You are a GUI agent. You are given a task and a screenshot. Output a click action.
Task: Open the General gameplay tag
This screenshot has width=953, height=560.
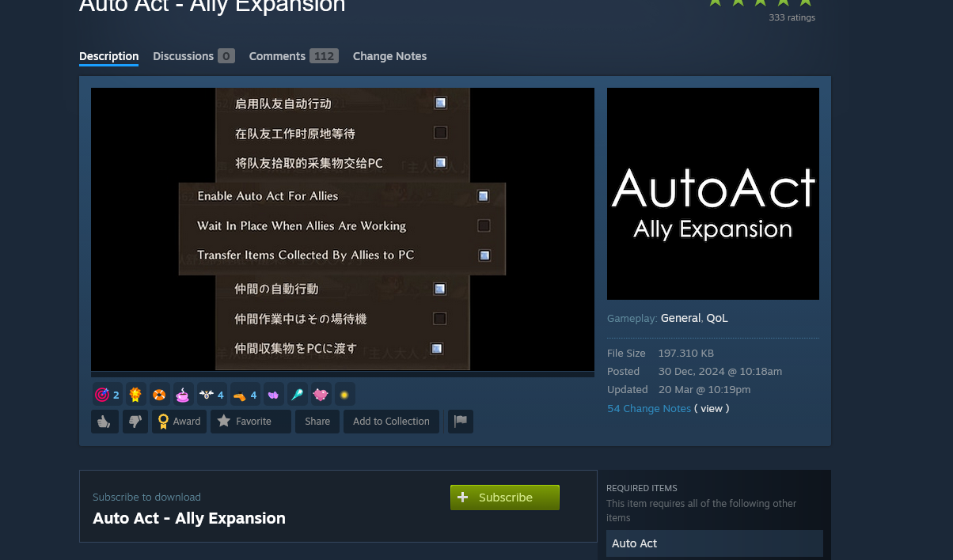tap(681, 318)
